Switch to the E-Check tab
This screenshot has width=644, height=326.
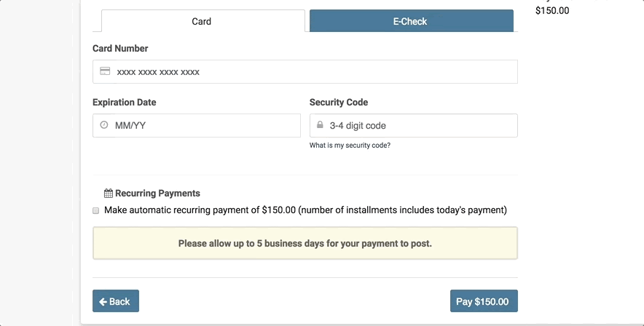pyautogui.click(x=411, y=21)
